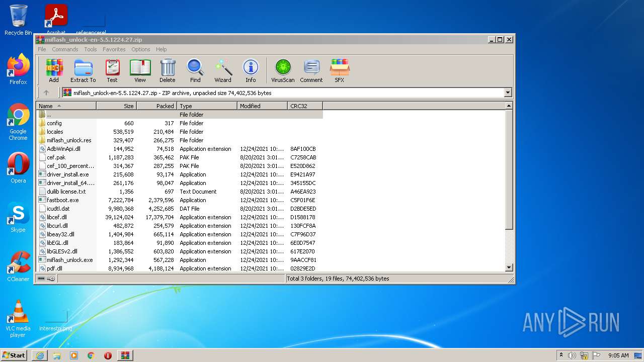This screenshot has height=362, width=644.
Task: Show archive Info
Action: 251,71
